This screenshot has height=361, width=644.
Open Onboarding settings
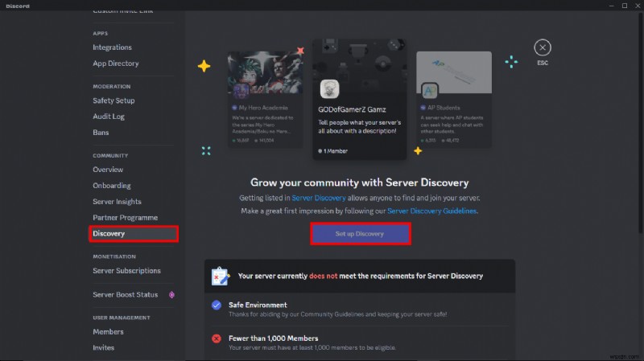point(112,186)
